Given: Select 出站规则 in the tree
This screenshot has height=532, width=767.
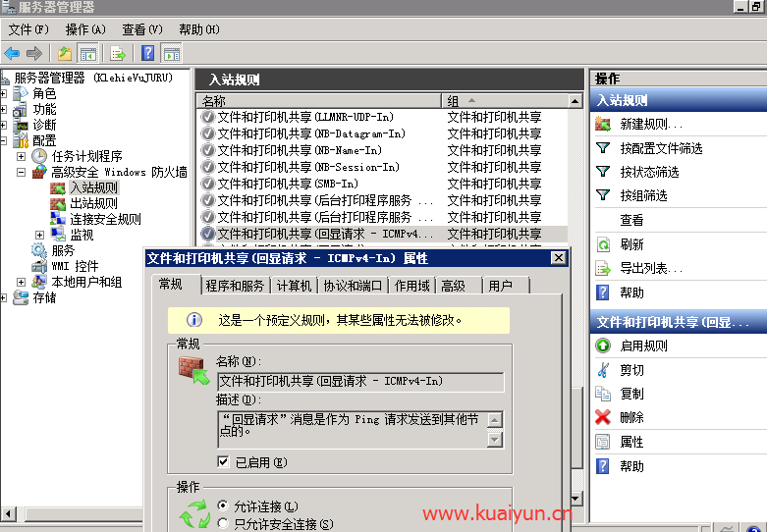Looking at the screenshot, I should coord(93,203).
